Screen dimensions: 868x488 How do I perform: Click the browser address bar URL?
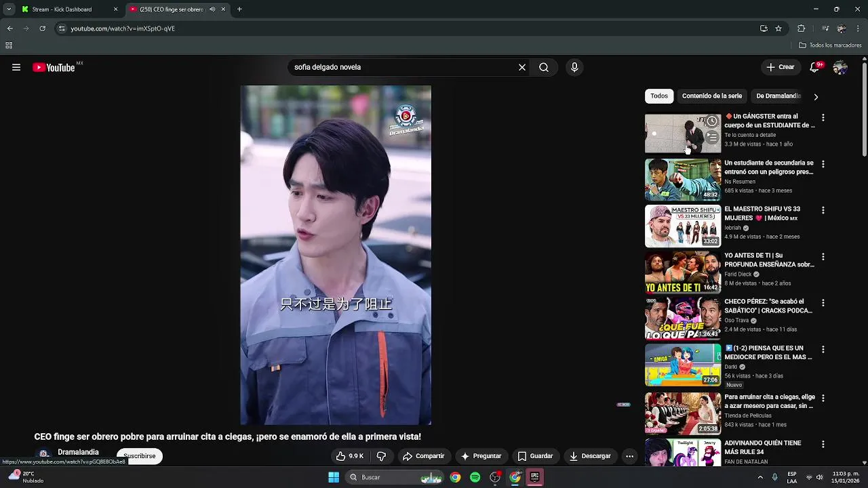click(x=123, y=28)
